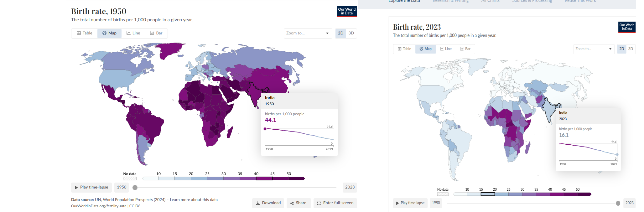Open Table view in the 2023 chart
The width and height of the screenshot is (644, 212).
pyautogui.click(x=404, y=49)
